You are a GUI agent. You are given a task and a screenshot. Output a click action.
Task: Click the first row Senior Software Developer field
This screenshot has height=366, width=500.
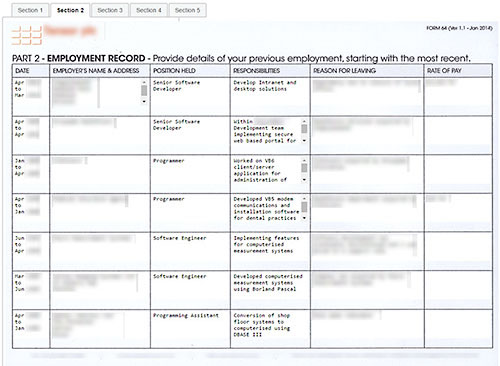190,97
